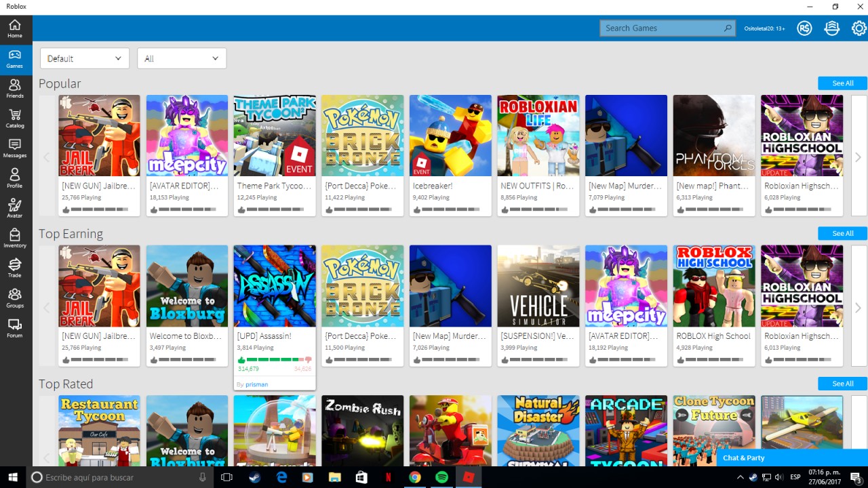Open the Phantom Forces thumbnail
This screenshot has width=868, height=488.
tap(714, 136)
